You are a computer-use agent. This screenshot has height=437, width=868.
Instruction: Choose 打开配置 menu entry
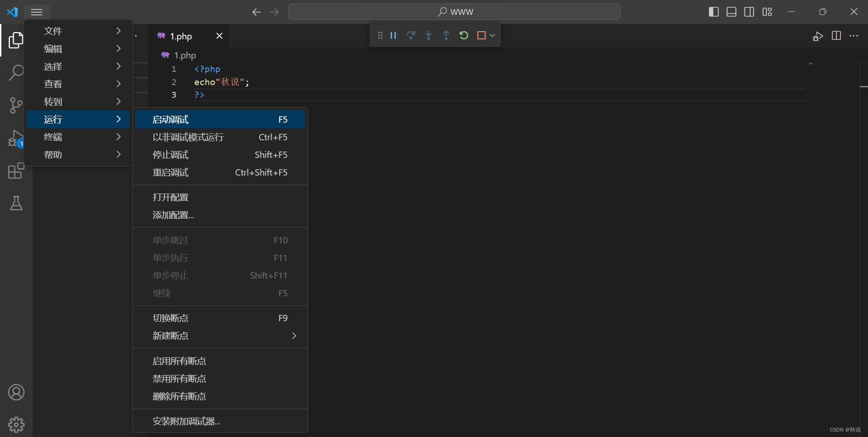pyautogui.click(x=220, y=197)
